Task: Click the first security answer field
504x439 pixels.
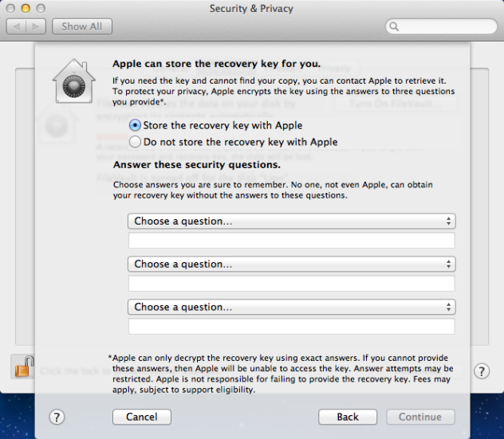Action: (x=292, y=241)
